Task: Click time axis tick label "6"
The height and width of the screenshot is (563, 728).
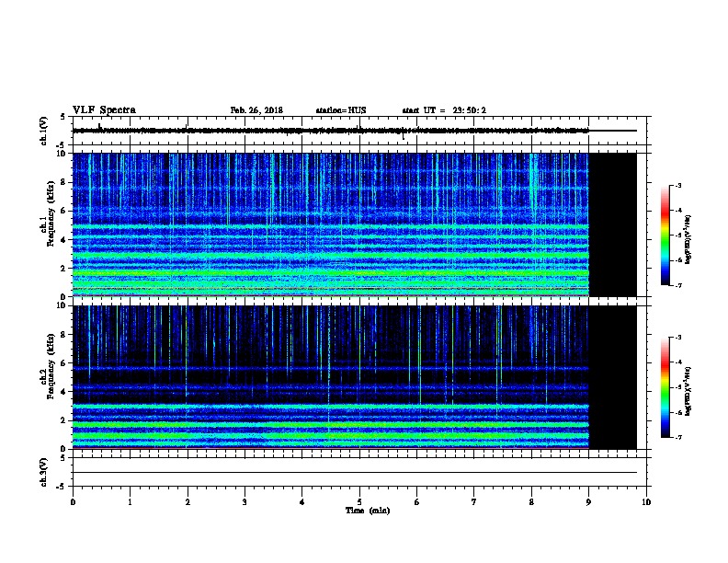Action: pyautogui.click(x=417, y=502)
